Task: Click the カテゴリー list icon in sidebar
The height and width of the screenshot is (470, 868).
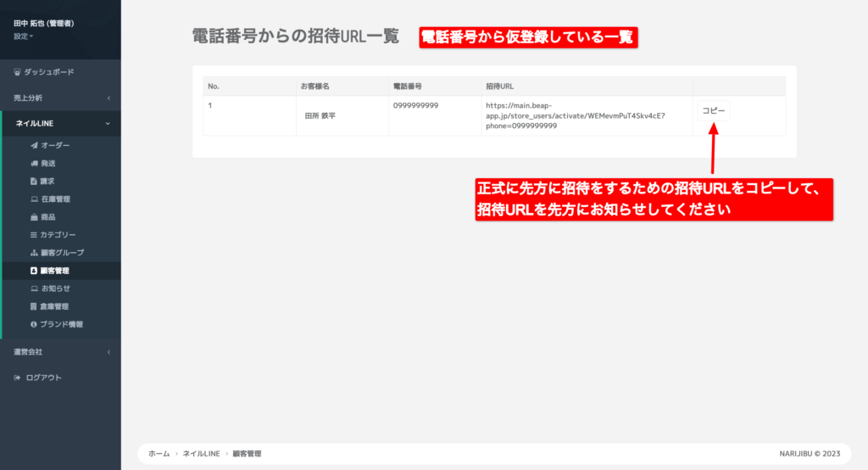Action: [34, 235]
